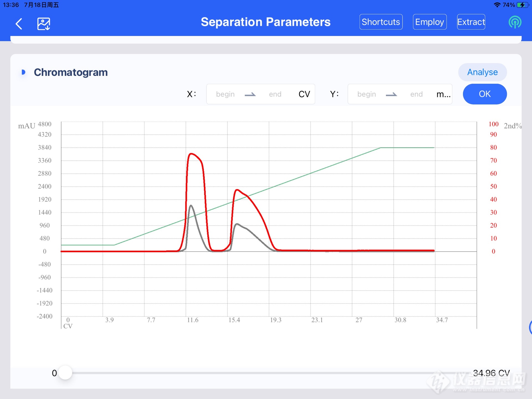The height and width of the screenshot is (399, 532).
Task: Tap the partial blue circle at right edge
Action: coord(530,328)
